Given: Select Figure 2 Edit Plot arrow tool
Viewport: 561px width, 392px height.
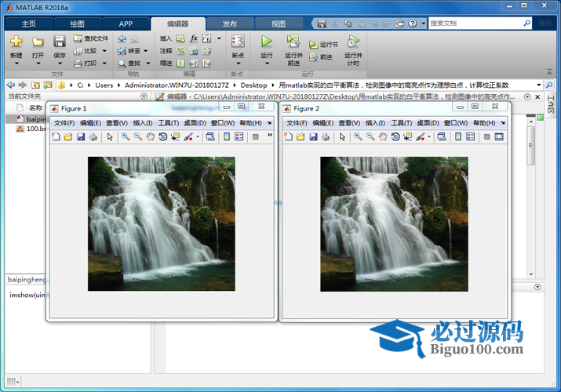Looking at the screenshot, I should tap(342, 136).
